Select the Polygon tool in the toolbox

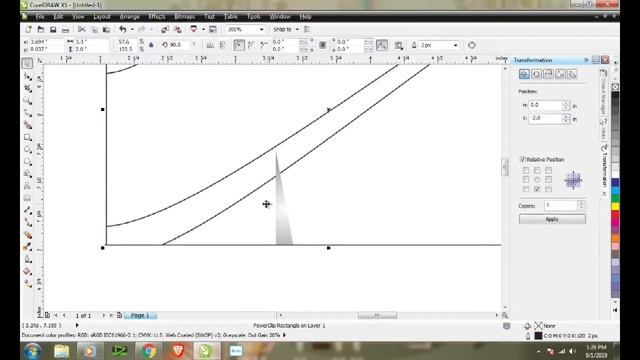point(27,162)
